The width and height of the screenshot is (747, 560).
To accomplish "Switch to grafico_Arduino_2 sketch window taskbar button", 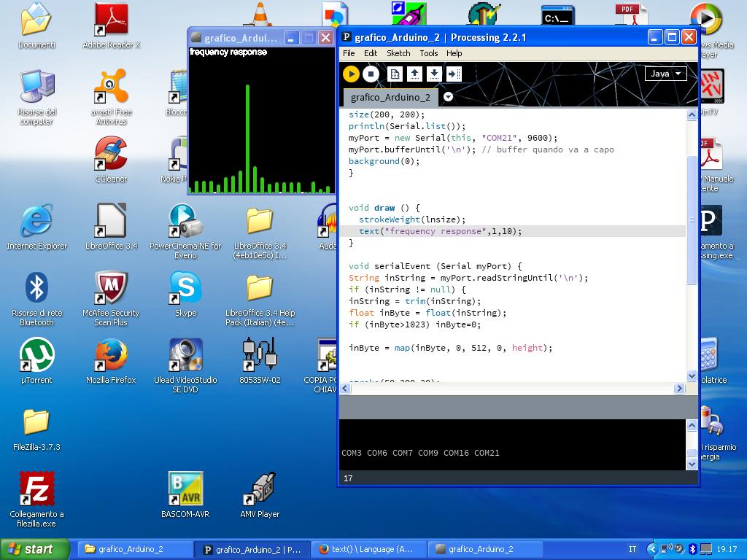I will pyautogui.click(x=486, y=549).
